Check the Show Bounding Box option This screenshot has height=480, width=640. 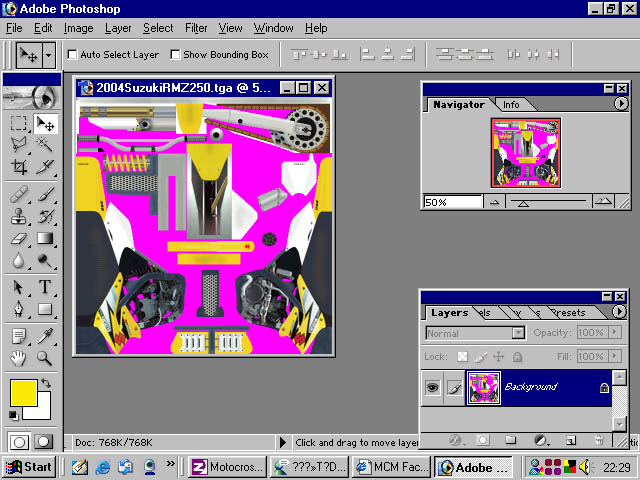point(176,55)
